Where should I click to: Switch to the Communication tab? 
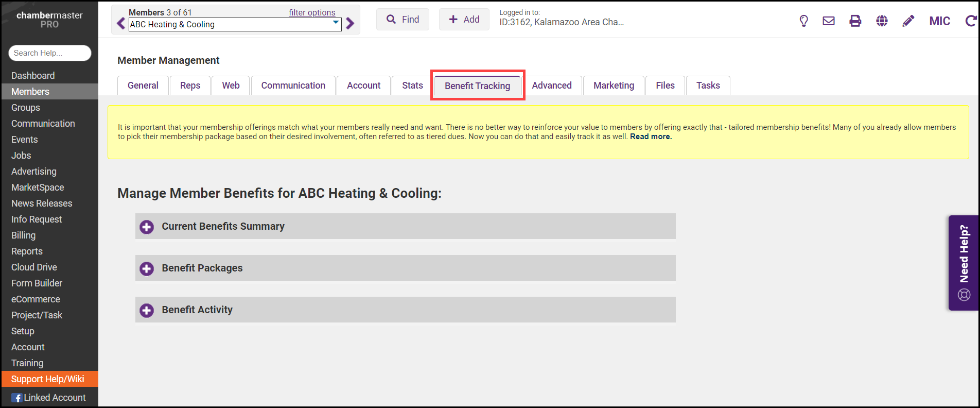293,86
